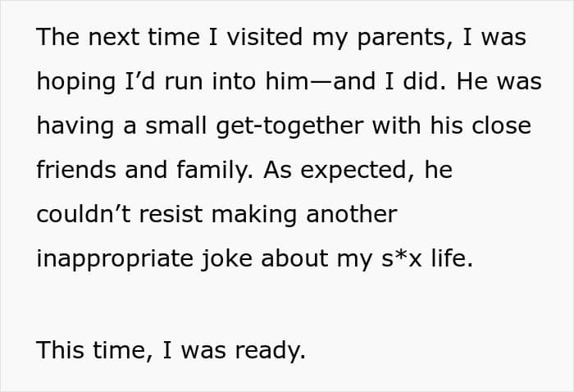Click the word "friends" in the paragraph

click(x=76, y=170)
